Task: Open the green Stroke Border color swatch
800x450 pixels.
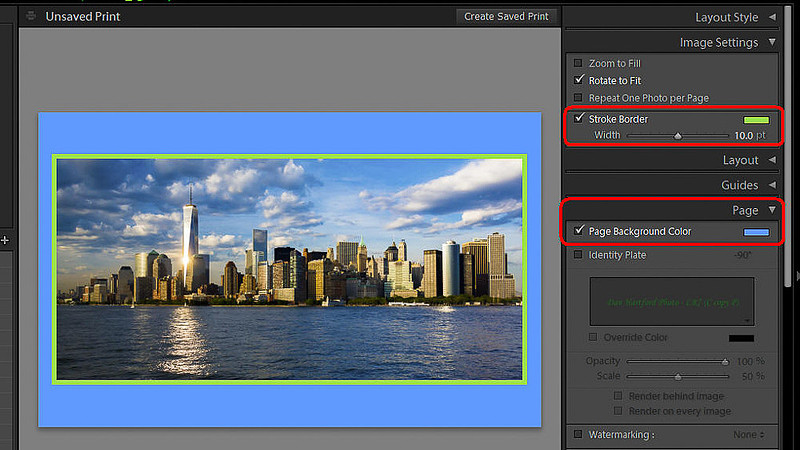Action: pyautogui.click(x=756, y=120)
